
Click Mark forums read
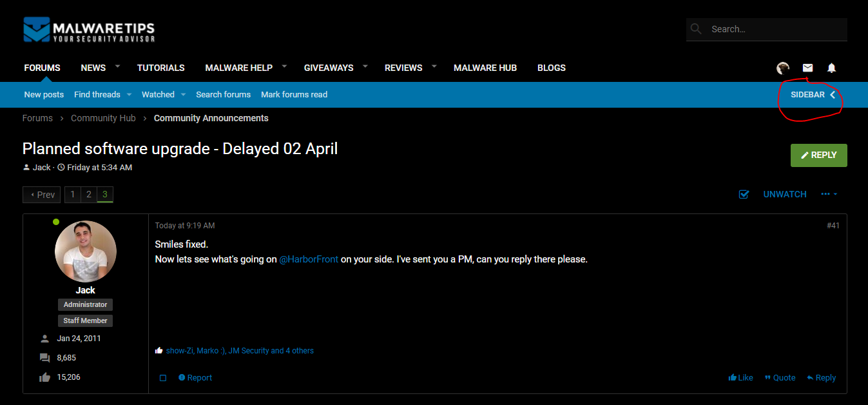[294, 95]
